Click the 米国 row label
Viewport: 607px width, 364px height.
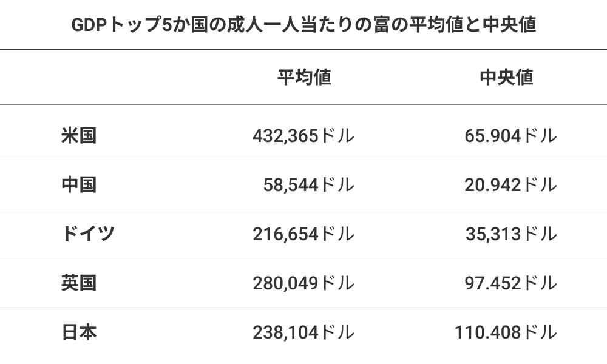click(79, 135)
